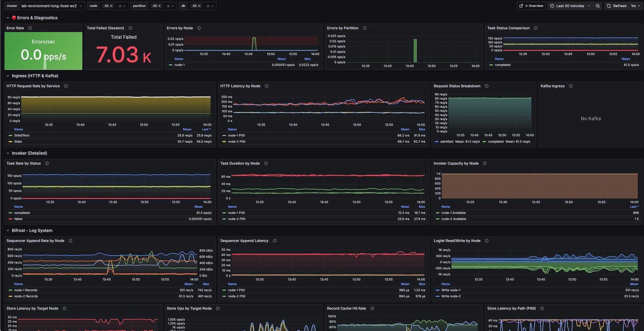Open info tooltip for Error Rate panel
Image resolution: width=644 pixels, height=331 pixels.
30,28
